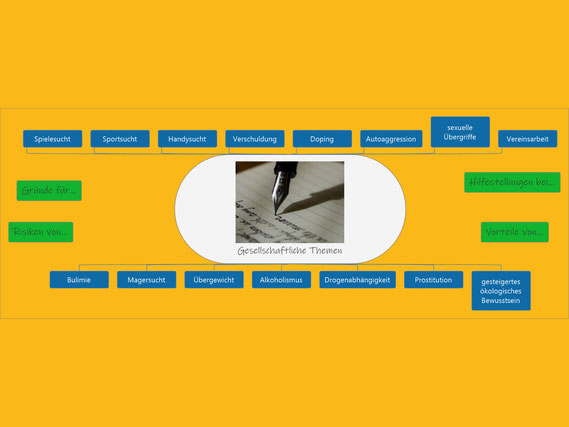Select the Gesellschaftliche Themen title text

coord(290,250)
